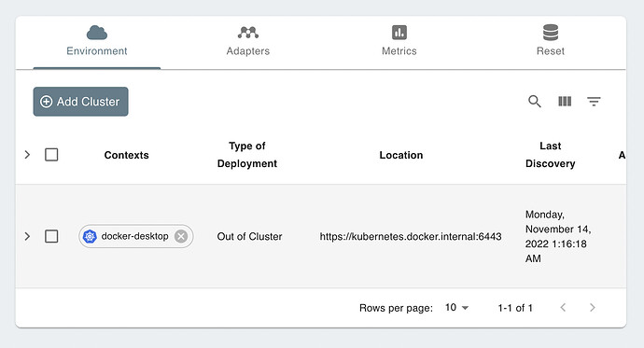Screen dimensions: 644x348
Task: Open the Rows per page dropdown
Action: 456,307
